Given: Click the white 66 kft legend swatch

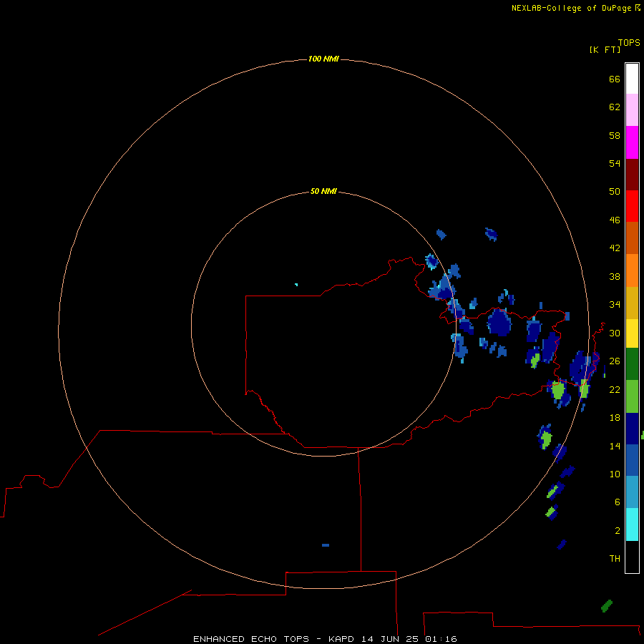Looking at the screenshot, I should point(632,79).
